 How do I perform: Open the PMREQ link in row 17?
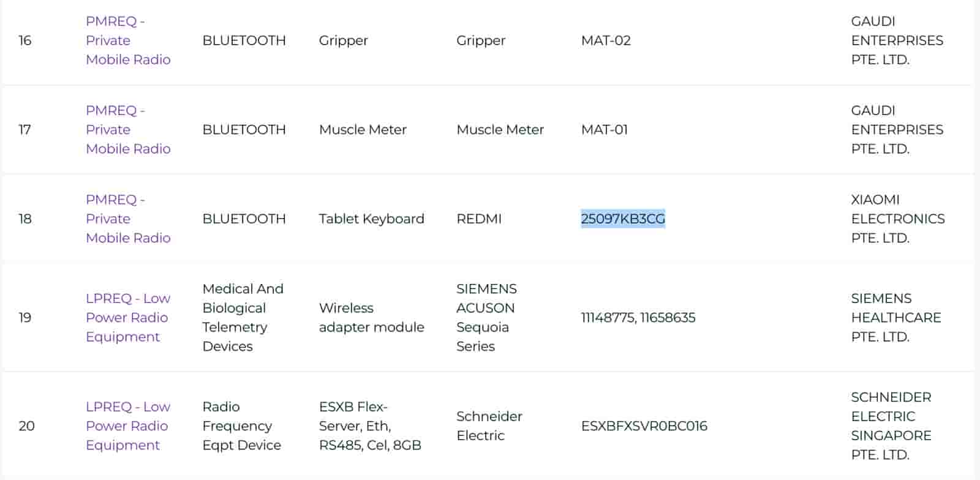[x=127, y=130]
